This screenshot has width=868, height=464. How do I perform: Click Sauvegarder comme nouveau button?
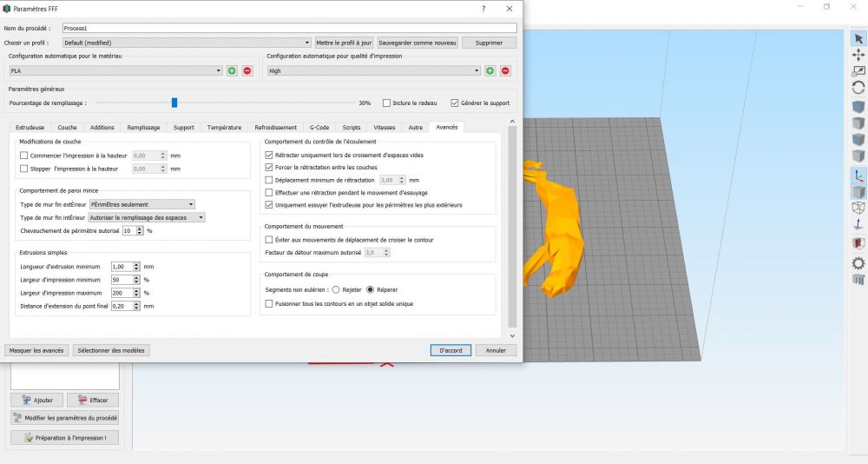[418, 43]
